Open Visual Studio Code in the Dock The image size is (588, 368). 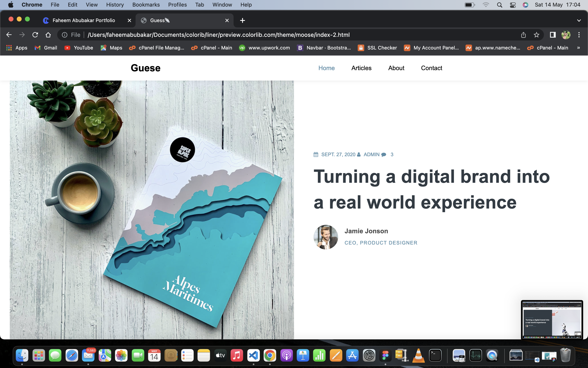(253, 355)
